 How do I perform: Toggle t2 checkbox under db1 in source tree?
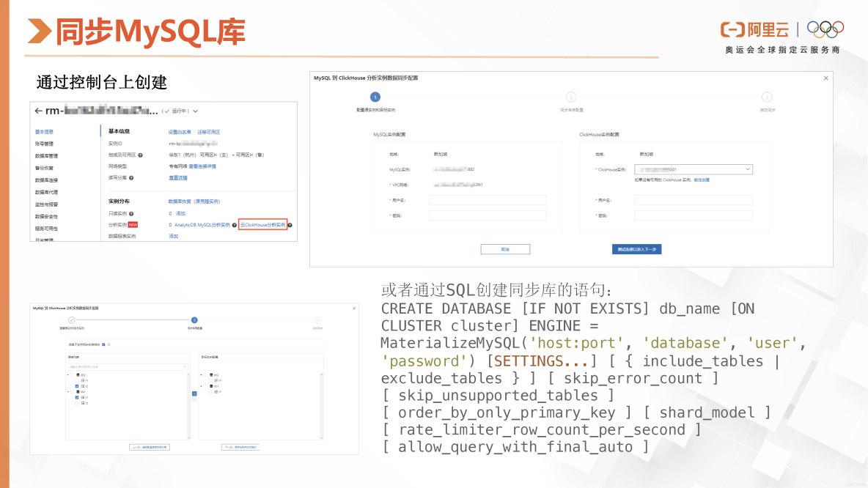tap(77, 403)
